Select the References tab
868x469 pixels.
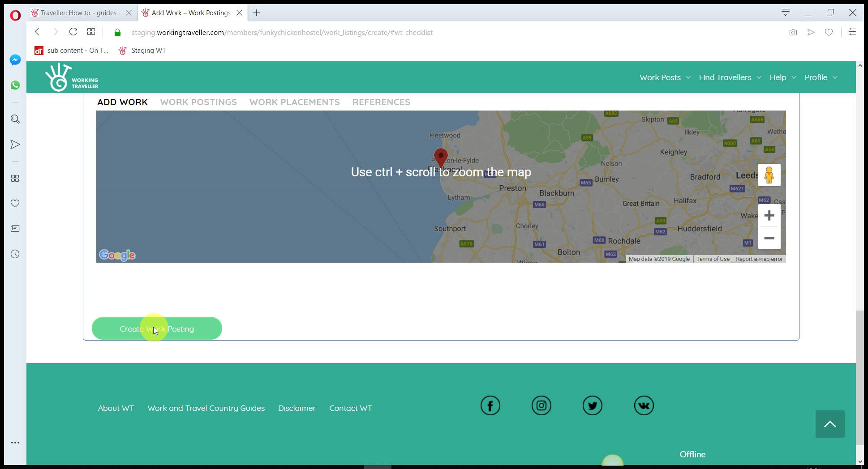[x=381, y=102]
